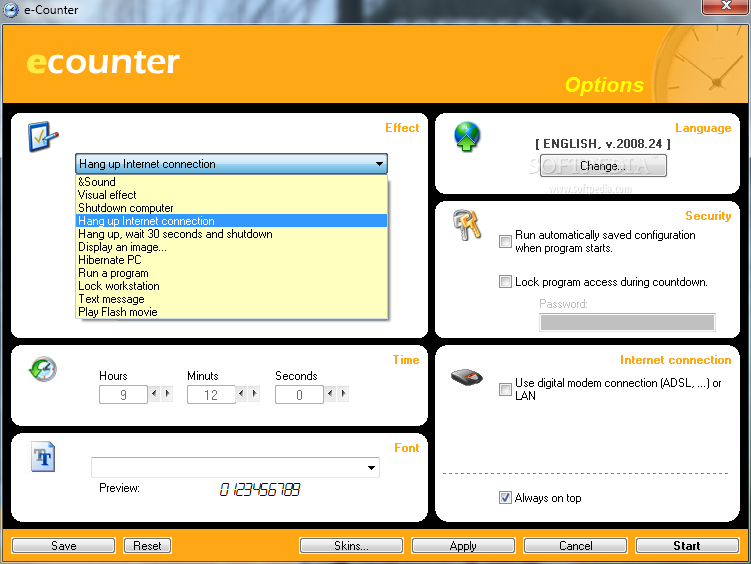Click the Minuts input field

[211, 395]
